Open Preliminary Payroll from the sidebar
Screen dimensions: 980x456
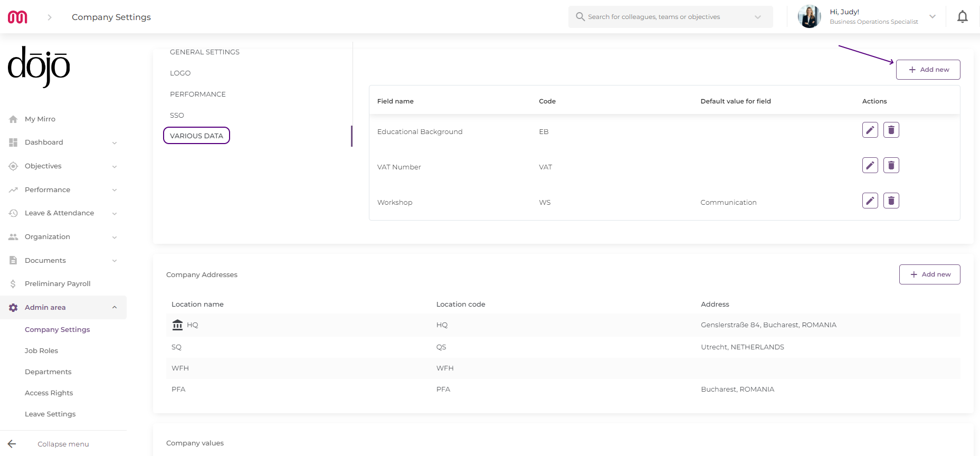(58, 284)
